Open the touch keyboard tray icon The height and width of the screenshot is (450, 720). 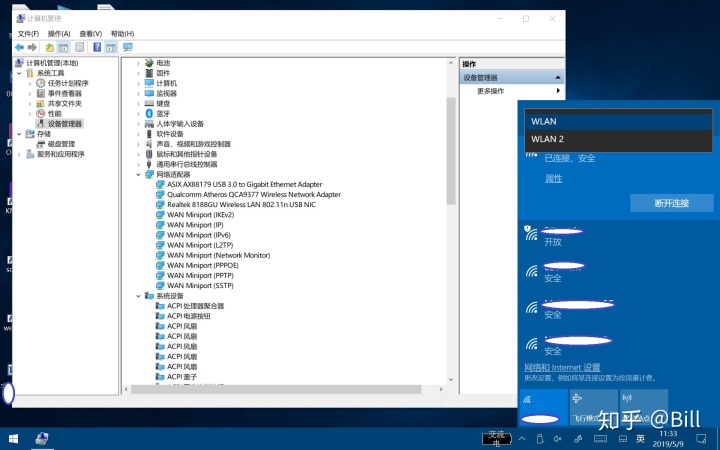click(x=600, y=439)
